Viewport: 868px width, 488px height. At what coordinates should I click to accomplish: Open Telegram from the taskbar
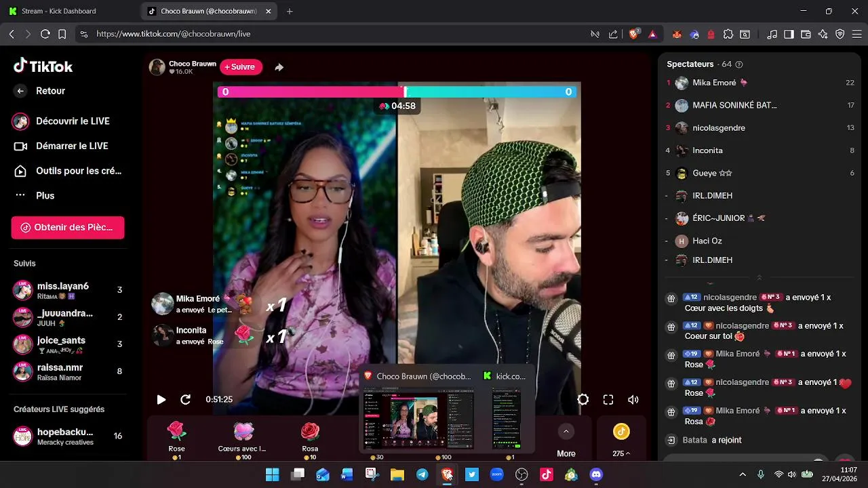(x=422, y=474)
